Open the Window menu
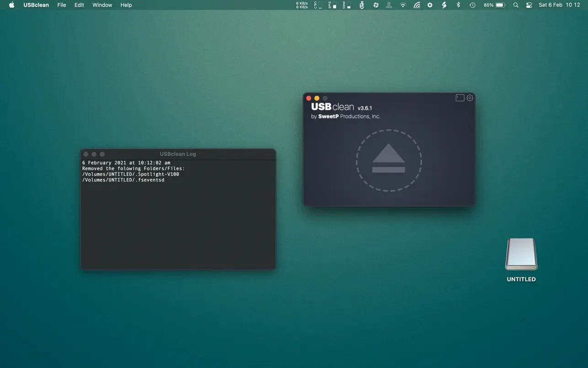Viewport: 588px width, 368px height. 102,5
